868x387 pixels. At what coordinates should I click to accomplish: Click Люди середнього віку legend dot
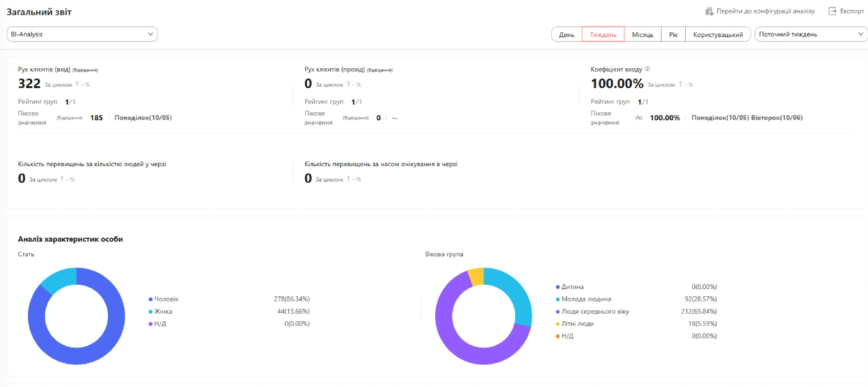558,311
